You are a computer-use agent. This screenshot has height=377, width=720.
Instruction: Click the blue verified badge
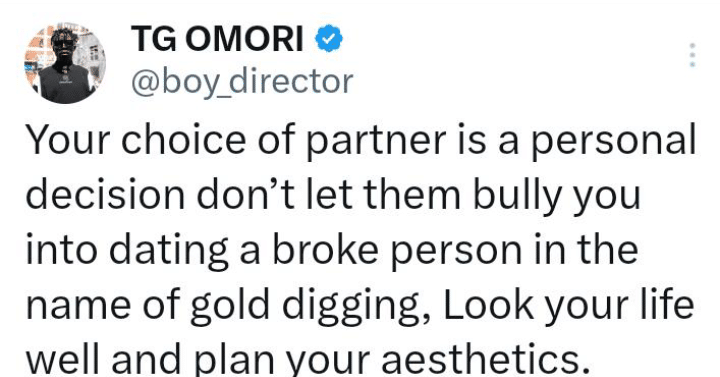click(329, 39)
